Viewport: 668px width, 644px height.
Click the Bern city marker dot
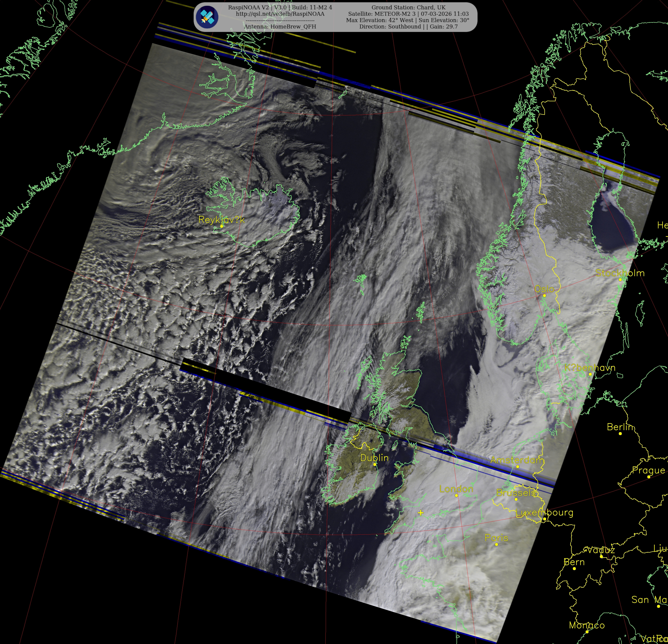click(574, 568)
